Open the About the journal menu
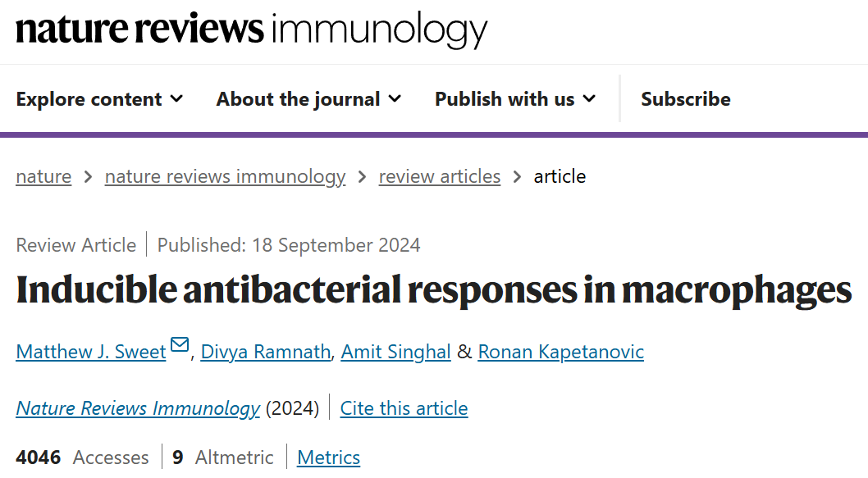 tap(298, 99)
